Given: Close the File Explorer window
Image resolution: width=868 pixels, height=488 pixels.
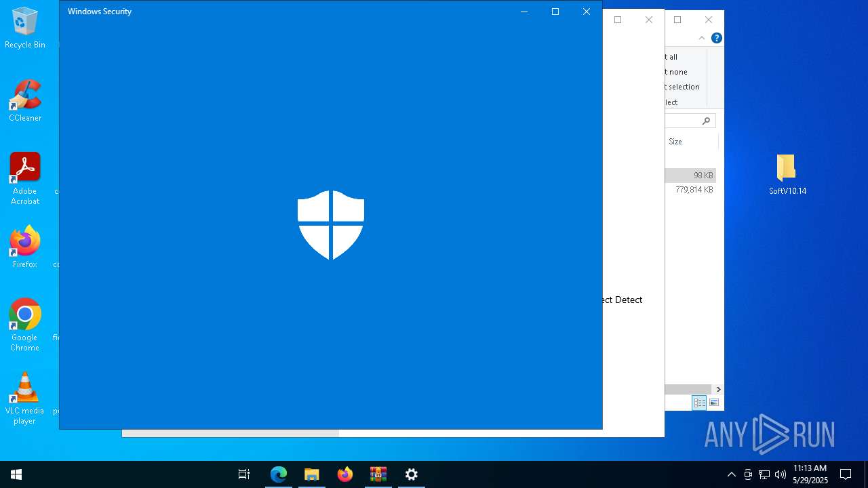Looking at the screenshot, I should click(709, 20).
